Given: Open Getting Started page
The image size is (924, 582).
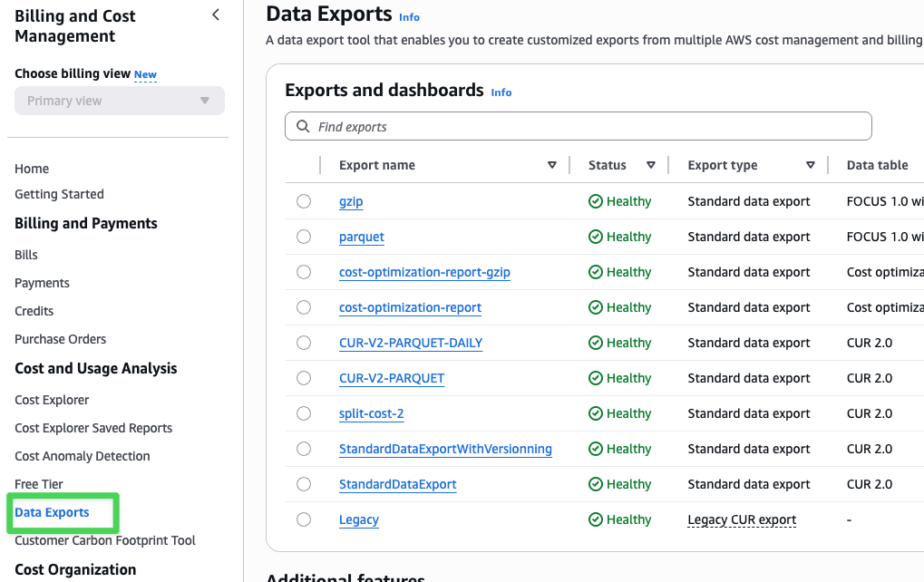Looking at the screenshot, I should pyautogui.click(x=59, y=194).
